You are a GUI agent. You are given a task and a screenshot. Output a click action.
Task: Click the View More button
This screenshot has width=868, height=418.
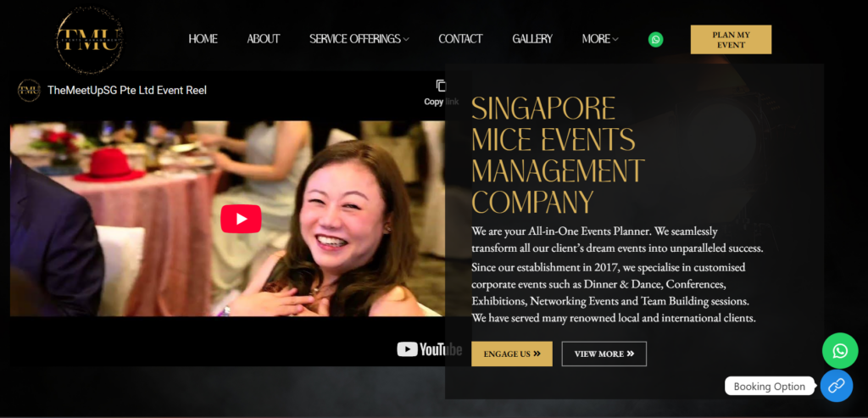[604, 354]
